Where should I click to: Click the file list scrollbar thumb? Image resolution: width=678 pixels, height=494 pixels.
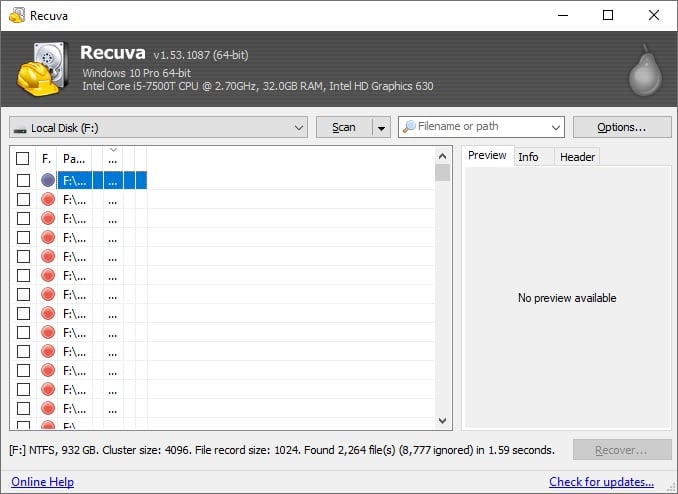point(442,173)
